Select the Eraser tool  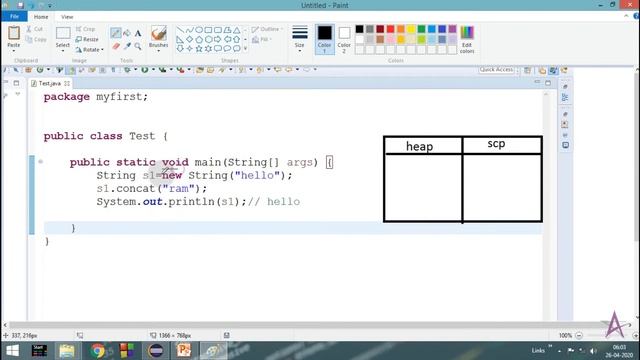(116, 46)
